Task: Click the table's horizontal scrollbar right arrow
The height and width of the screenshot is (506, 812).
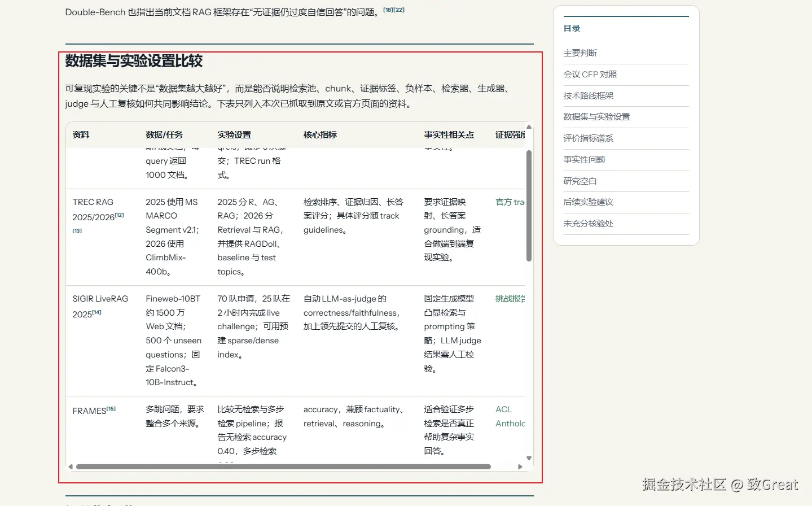Action: pos(520,467)
